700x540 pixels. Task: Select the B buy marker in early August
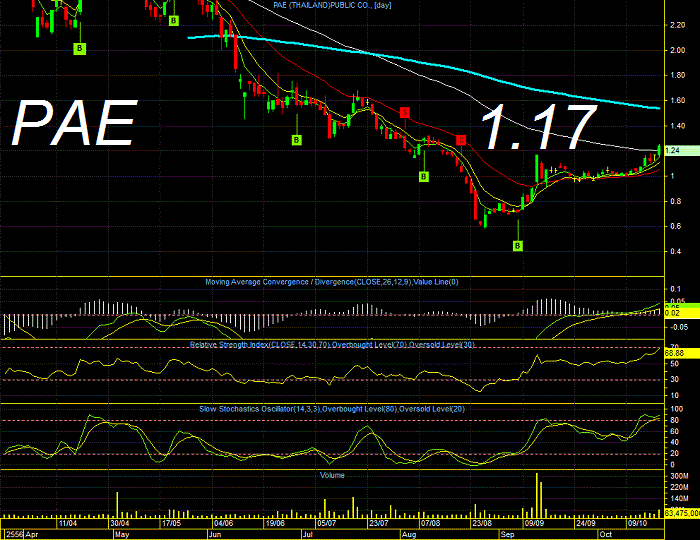pyautogui.click(x=424, y=177)
